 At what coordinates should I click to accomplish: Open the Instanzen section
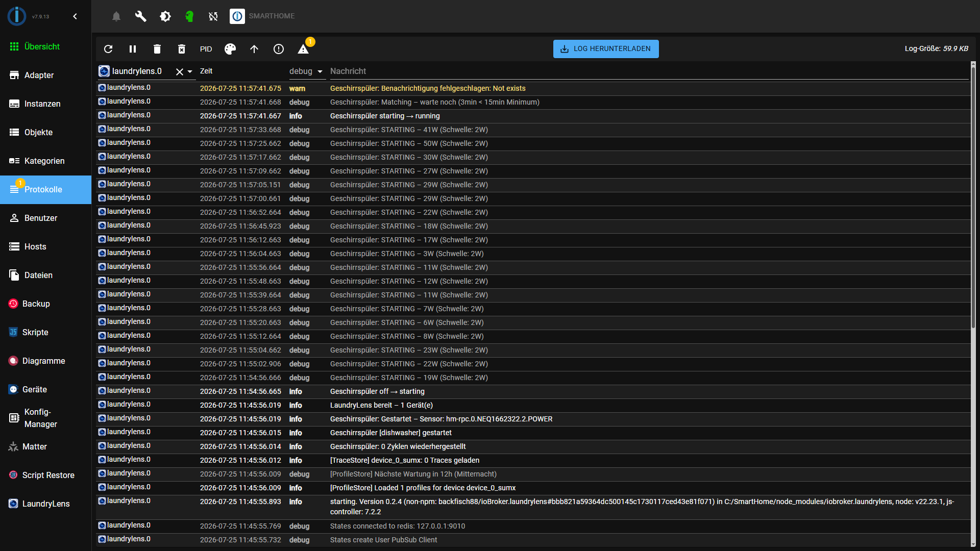45,104
